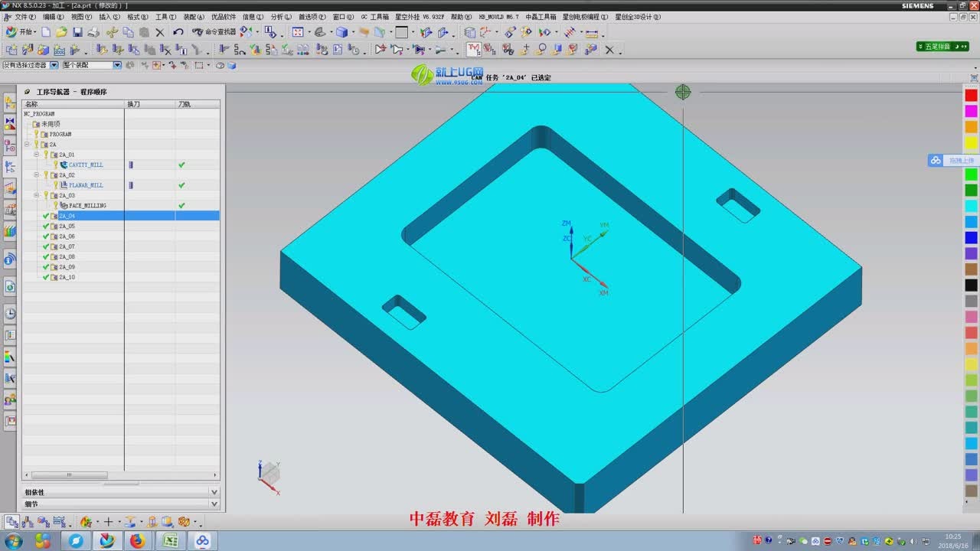980x551 pixels.
Task: Open the Roles sidebar tab
Action: click(10, 399)
